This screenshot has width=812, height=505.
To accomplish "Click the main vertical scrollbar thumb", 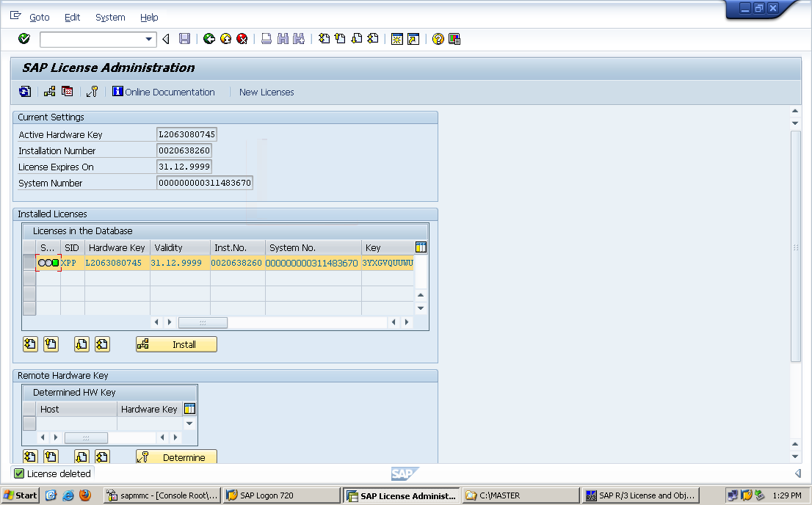I will pyautogui.click(x=795, y=246).
